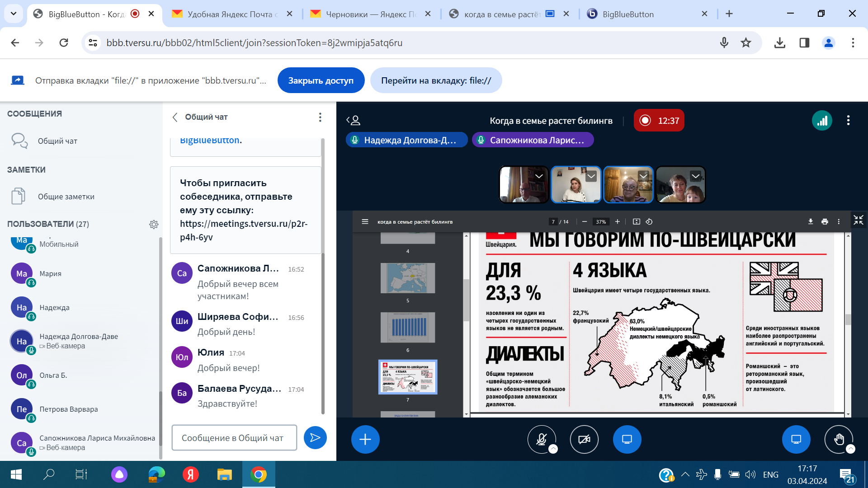
Task: Open a new browser tab
Action: (729, 14)
